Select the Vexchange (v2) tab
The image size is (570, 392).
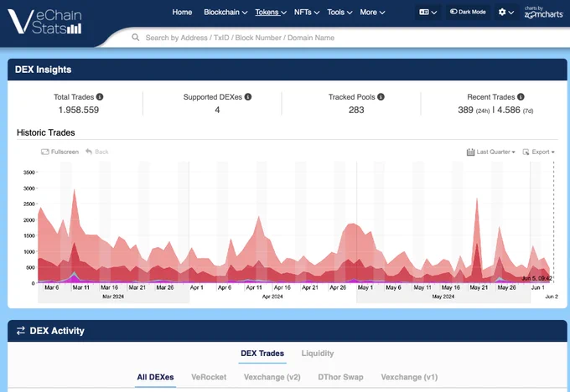point(272,377)
